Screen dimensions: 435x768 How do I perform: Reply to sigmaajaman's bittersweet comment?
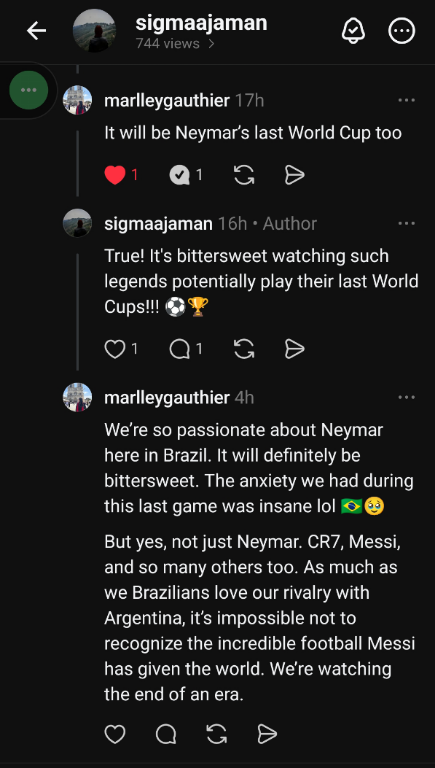coord(179,349)
